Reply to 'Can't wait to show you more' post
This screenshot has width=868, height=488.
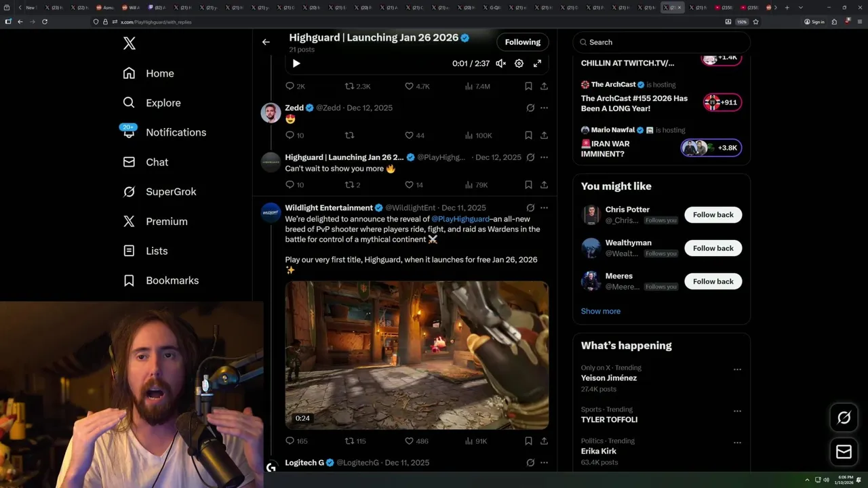coord(294,184)
